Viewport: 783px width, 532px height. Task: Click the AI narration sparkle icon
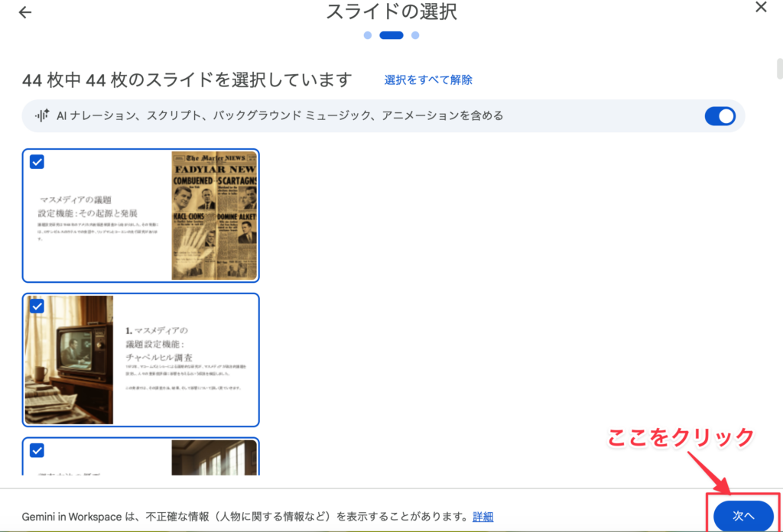(42, 115)
